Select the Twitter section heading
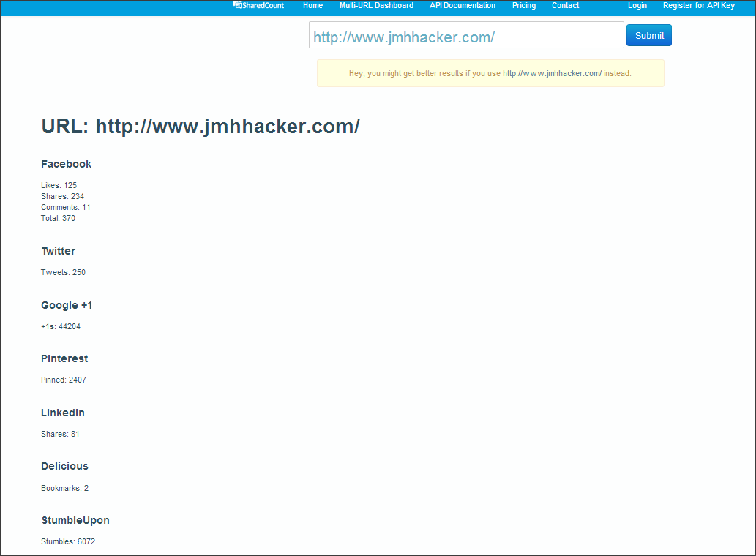The height and width of the screenshot is (556, 756). (x=59, y=251)
